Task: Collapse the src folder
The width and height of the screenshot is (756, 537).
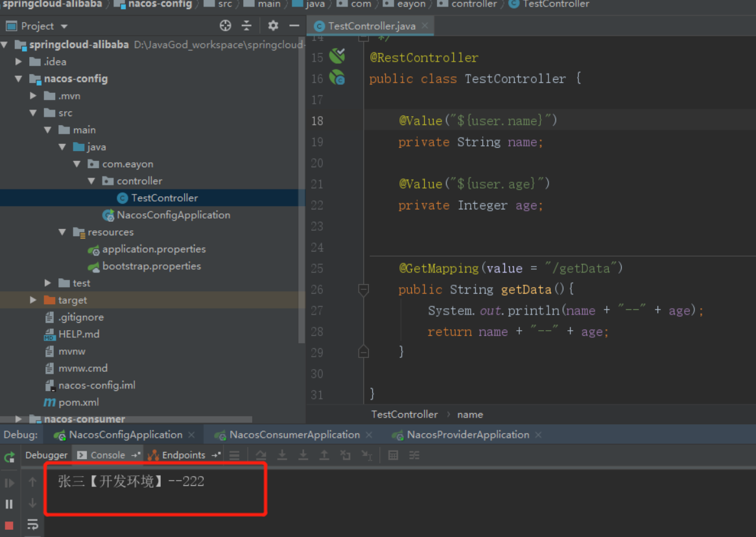Action: (33, 113)
